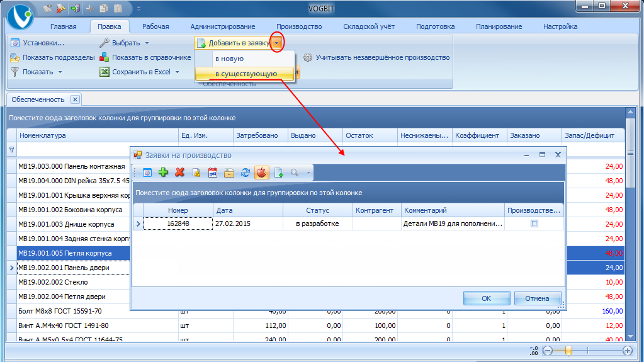Expand the Сохранить в Excel dropdown arrow
Screen dimensions: 644x362
click(x=177, y=72)
